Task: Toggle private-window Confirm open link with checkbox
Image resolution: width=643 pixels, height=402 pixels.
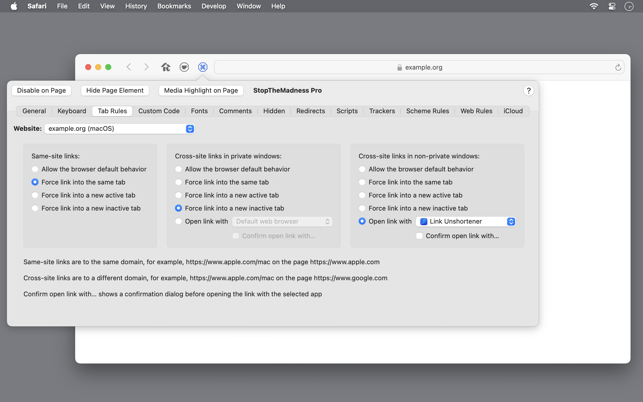Action: 236,236
